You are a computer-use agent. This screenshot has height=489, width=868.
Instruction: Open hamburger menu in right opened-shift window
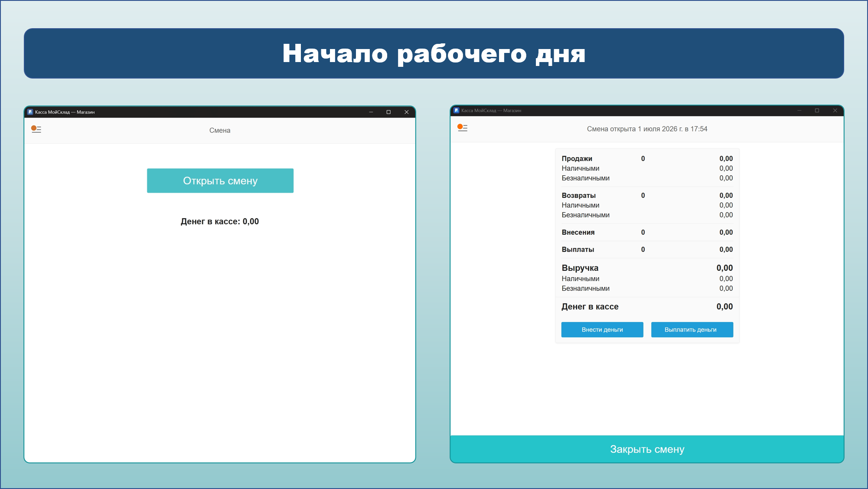click(x=462, y=128)
